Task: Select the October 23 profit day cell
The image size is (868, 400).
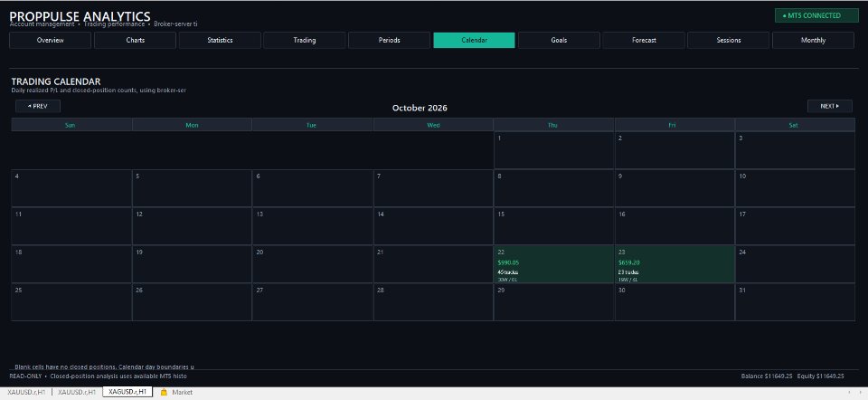Action: [x=675, y=264]
